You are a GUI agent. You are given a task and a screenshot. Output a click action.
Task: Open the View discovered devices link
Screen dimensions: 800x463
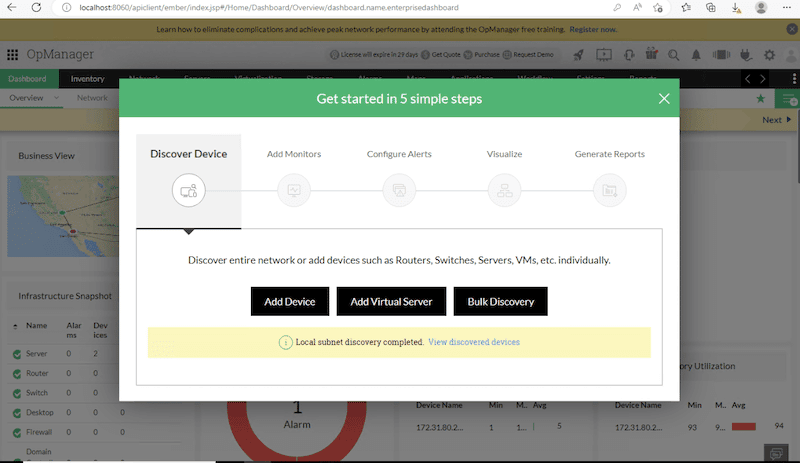click(474, 342)
